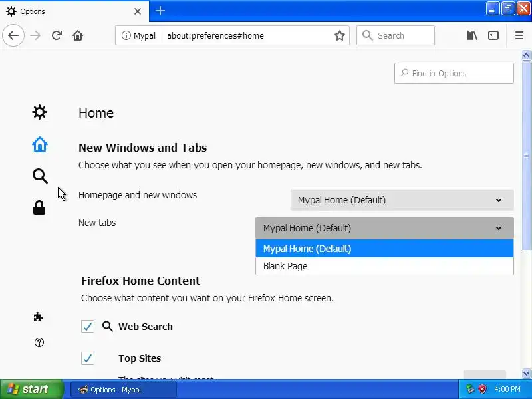Open the General settings gear icon
The width and height of the screenshot is (532, 399).
point(40,112)
